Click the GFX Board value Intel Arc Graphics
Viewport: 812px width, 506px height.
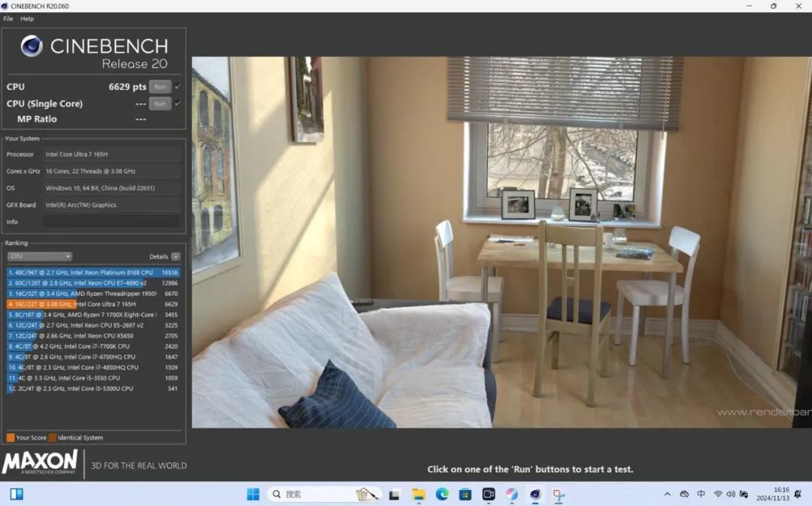[111, 205]
